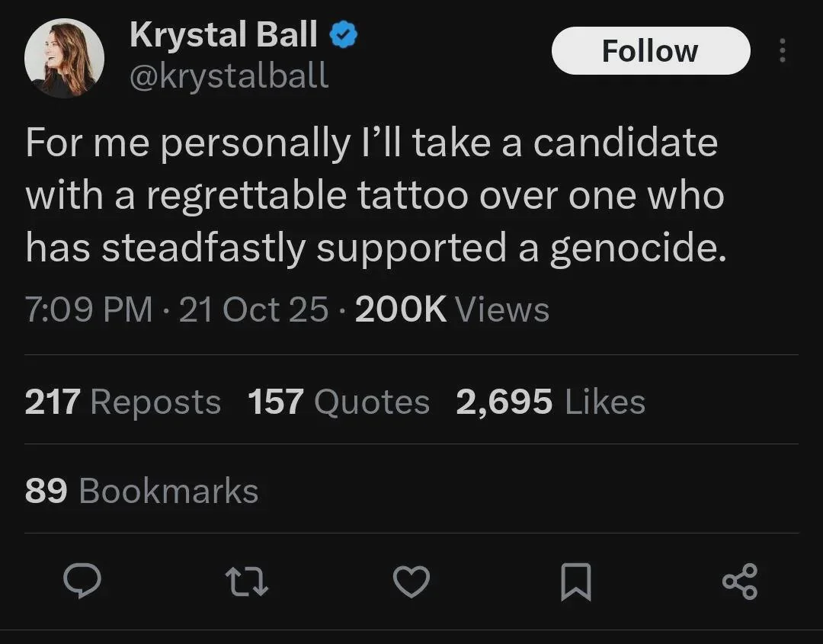Screen dimensions: 823x644
Task: Repost this tweet using the arrows icon
Action: [247, 582]
